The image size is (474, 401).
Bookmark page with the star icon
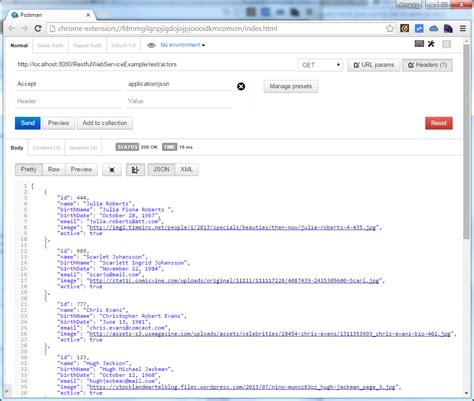coord(390,28)
